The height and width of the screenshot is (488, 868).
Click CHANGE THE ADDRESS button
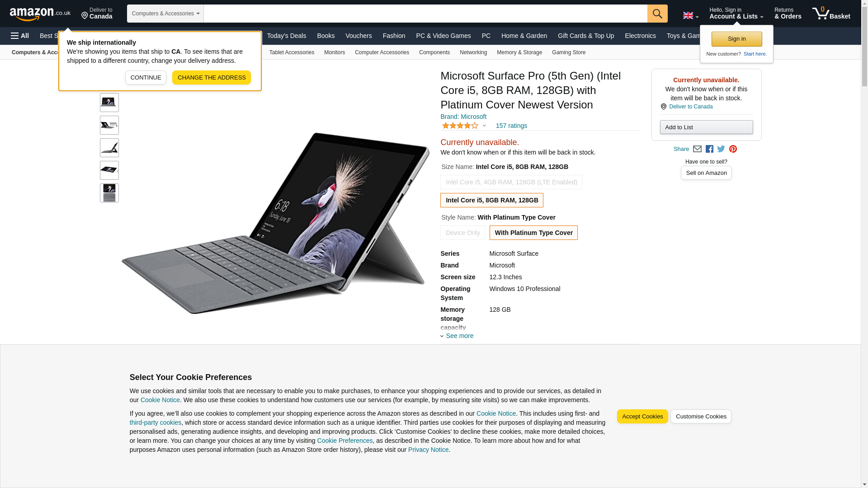tap(212, 77)
